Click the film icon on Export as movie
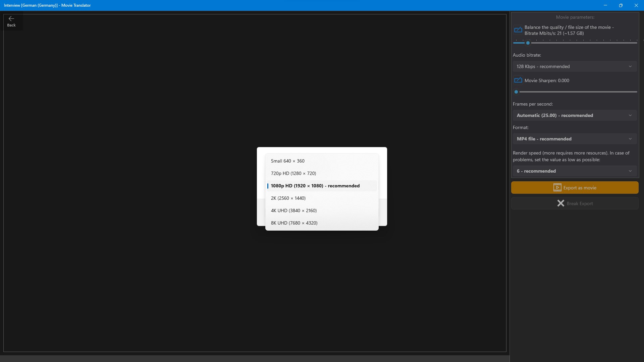The image size is (644, 362). 557,188
